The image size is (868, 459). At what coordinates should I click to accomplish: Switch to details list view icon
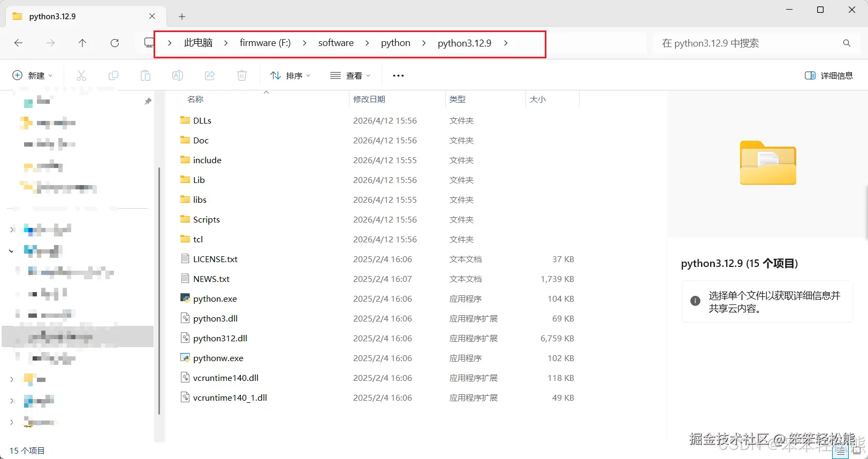coord(840,451)
